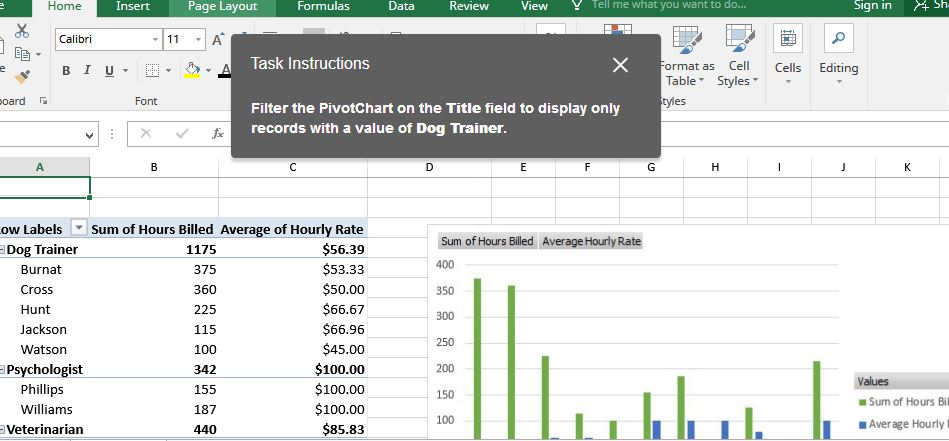The height and width of the screenshot is (441, 949).
Task: Select the Format Painter brush icon
Action: point(22,77)
